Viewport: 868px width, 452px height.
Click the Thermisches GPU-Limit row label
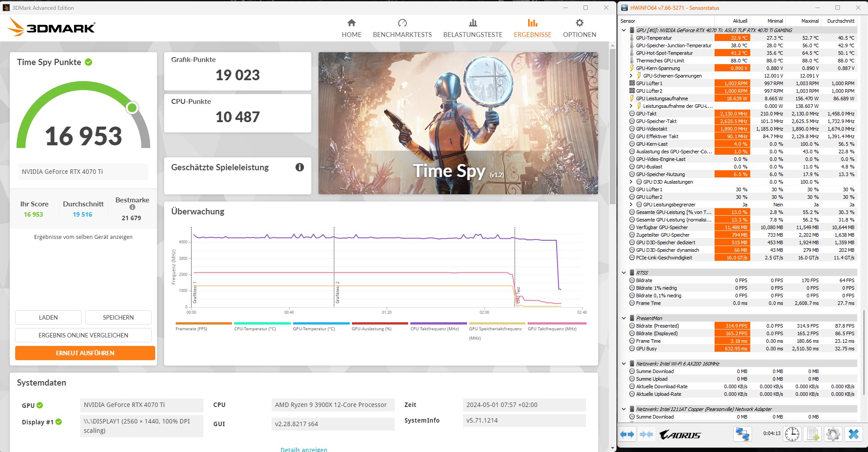660,61
